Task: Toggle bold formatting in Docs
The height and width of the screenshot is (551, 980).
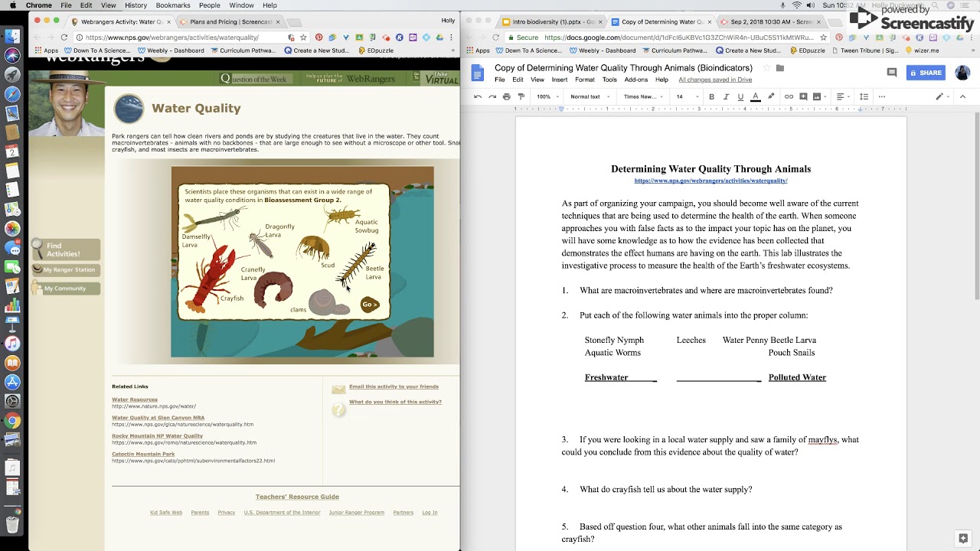Action: coord(711,96)
